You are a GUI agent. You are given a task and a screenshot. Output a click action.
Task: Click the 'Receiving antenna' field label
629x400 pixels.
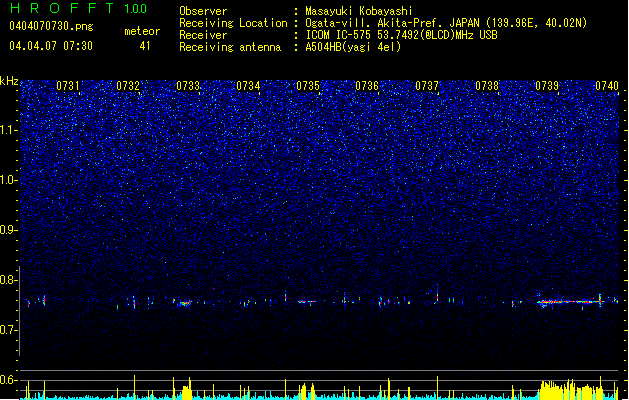coord(230,47)
